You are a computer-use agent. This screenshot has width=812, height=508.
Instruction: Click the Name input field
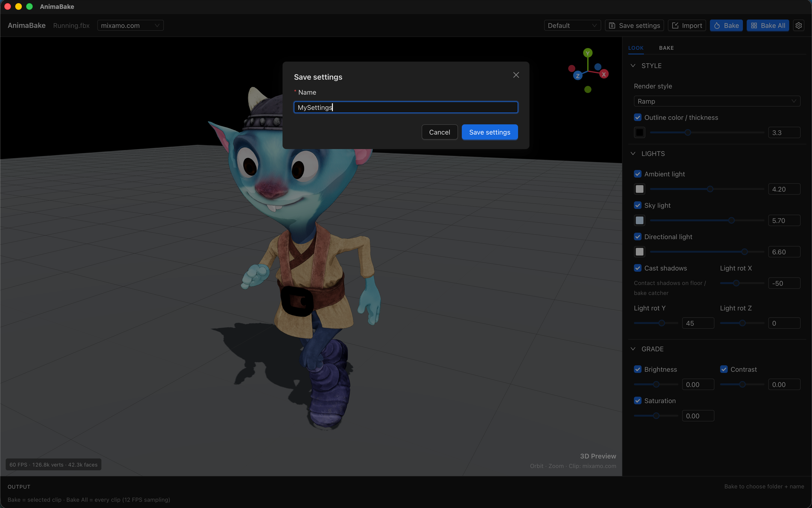tap(406, 107)
